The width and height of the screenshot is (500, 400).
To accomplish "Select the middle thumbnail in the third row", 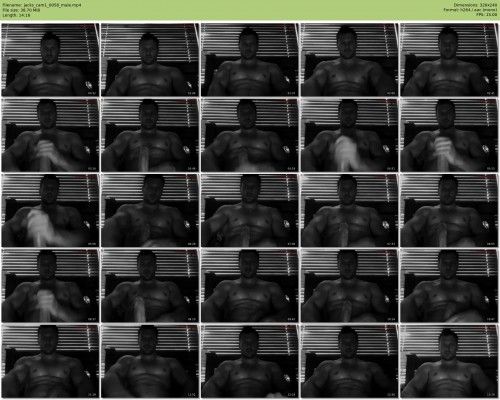I will click(250, 210).
